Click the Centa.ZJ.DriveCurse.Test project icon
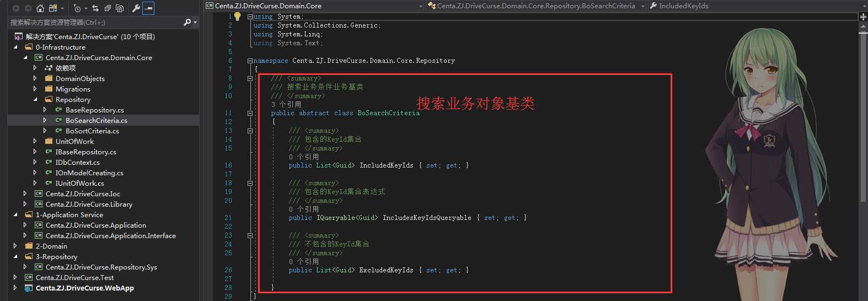 (x=29, y=277)
